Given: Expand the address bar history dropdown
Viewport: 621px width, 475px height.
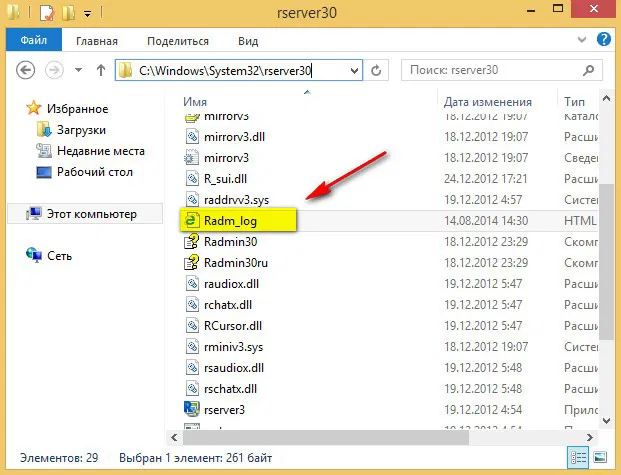Looking at the screenshot, I should coord(354,71).
